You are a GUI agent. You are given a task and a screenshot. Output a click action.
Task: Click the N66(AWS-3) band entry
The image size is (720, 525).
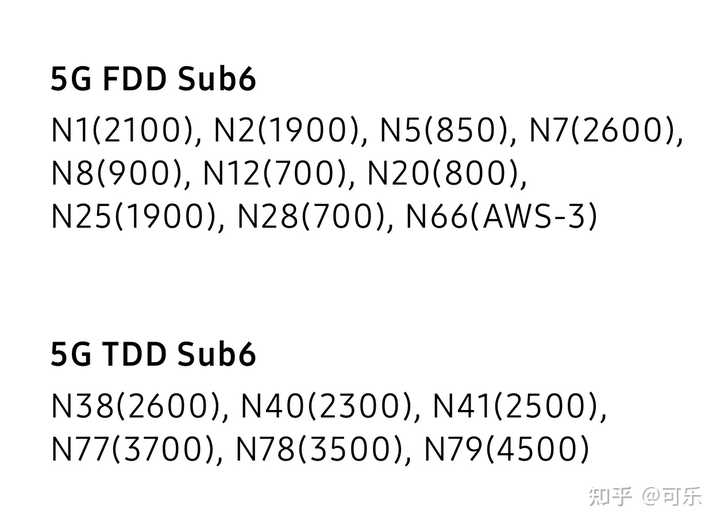(x=501, y=217)
